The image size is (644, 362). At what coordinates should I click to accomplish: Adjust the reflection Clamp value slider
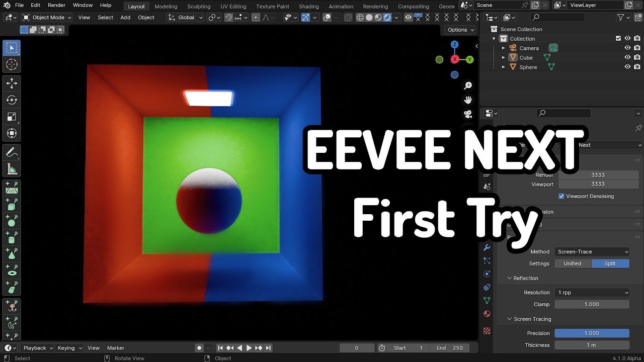click(592, 304)
